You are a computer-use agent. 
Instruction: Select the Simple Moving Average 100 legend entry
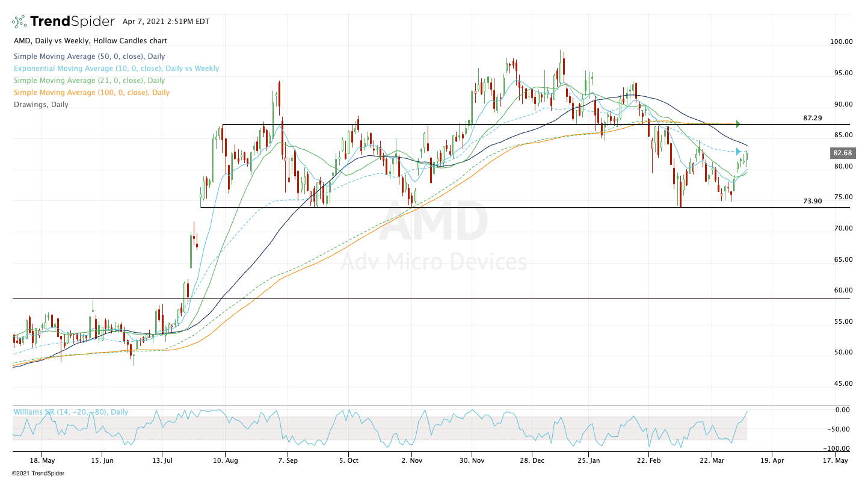(91, 93)
